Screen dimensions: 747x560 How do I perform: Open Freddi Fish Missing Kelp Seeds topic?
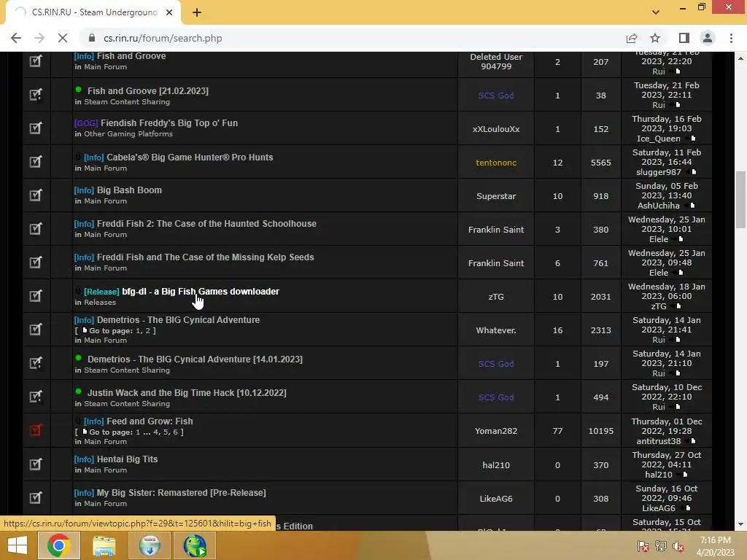pyautogui.click(x=205, y=257)
